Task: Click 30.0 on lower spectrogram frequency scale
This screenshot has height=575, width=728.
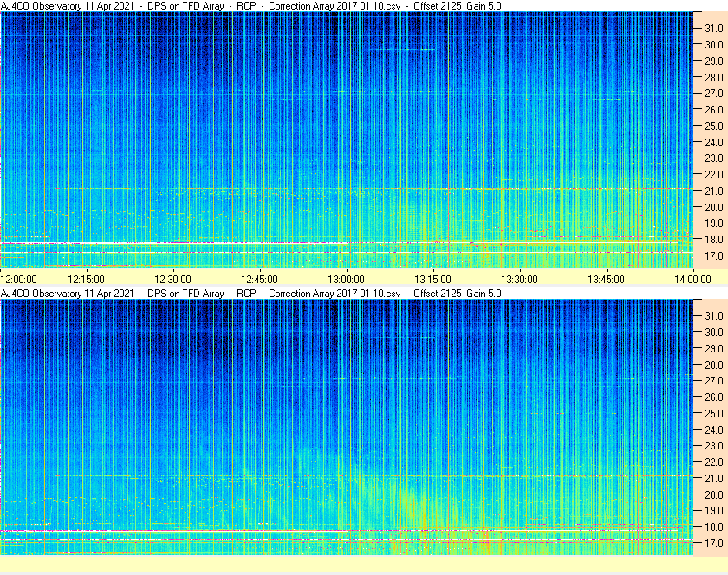Action: (x=714, y=332)
